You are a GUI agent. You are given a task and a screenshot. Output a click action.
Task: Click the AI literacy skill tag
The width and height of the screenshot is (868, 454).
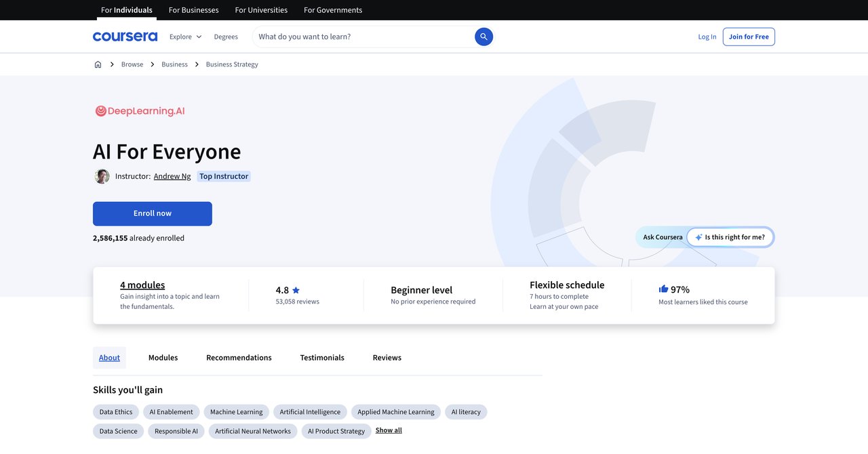(466, 412)
